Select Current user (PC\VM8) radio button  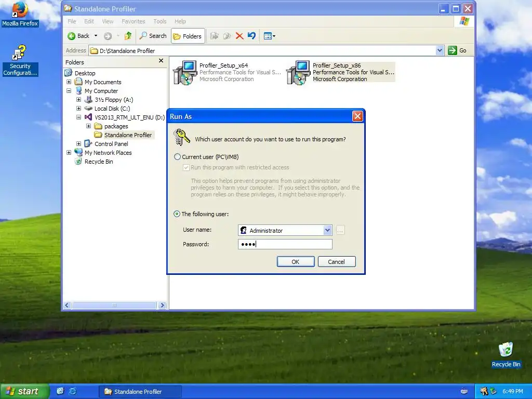point(178,157)
